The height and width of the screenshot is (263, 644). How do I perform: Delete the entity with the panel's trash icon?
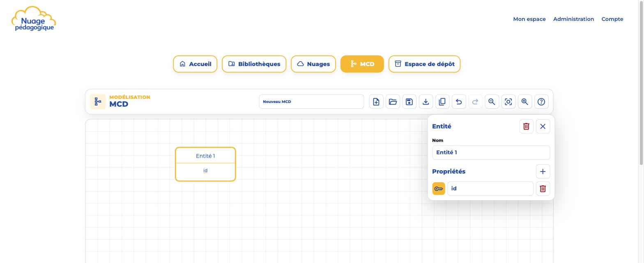[527, 126]
